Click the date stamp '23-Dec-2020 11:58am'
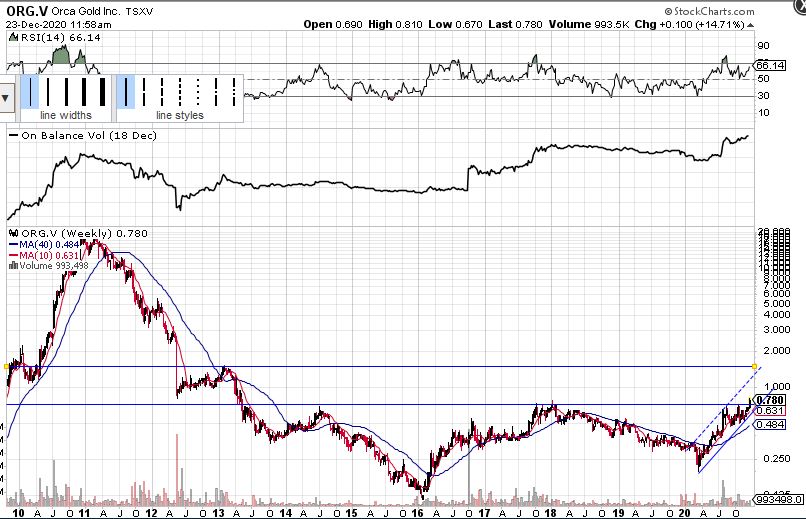The image size is (806, 519). click(59, 24)
